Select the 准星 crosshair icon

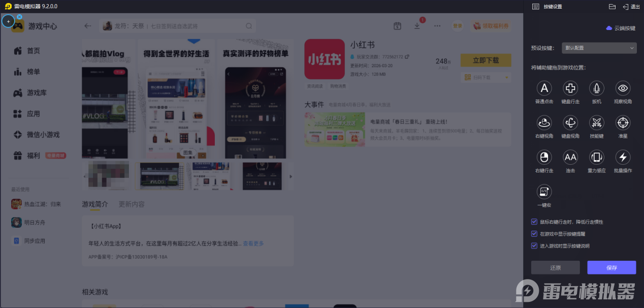coord(623,122)
